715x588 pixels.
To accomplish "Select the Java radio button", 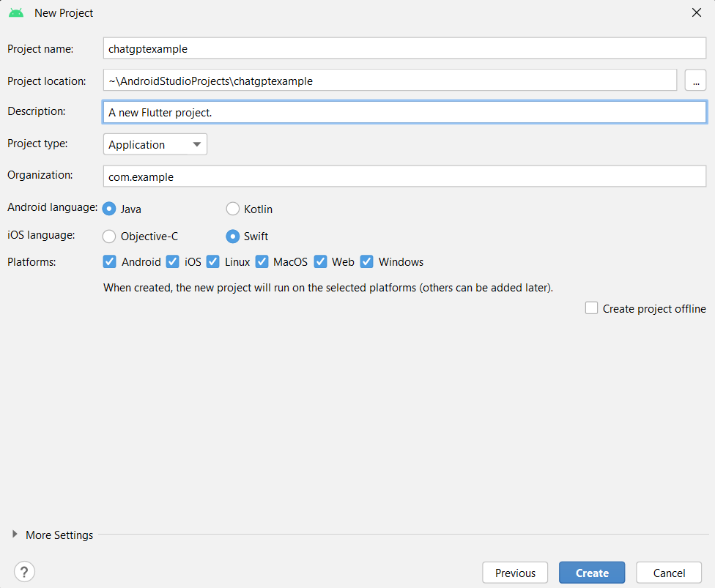I will [x=109, y=209].
